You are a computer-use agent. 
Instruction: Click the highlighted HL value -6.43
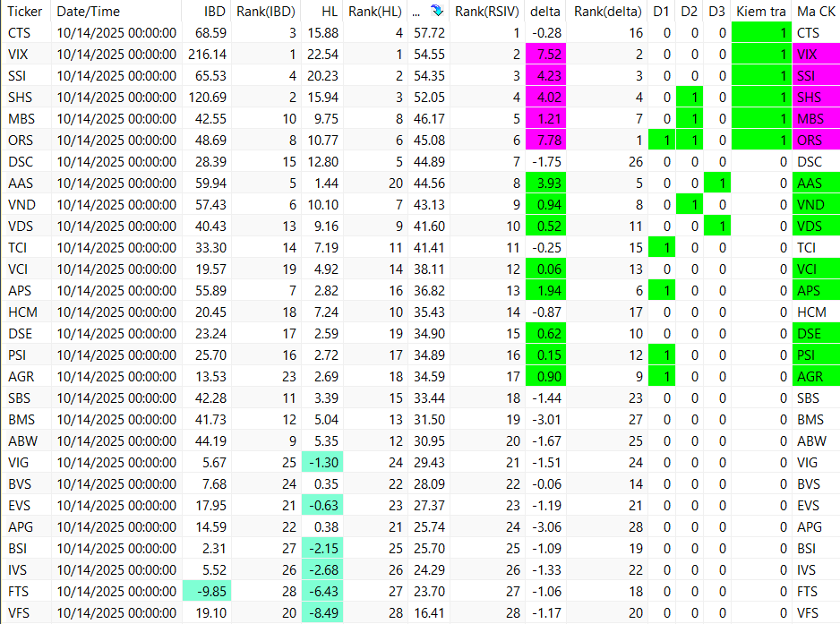coord(322,592)
